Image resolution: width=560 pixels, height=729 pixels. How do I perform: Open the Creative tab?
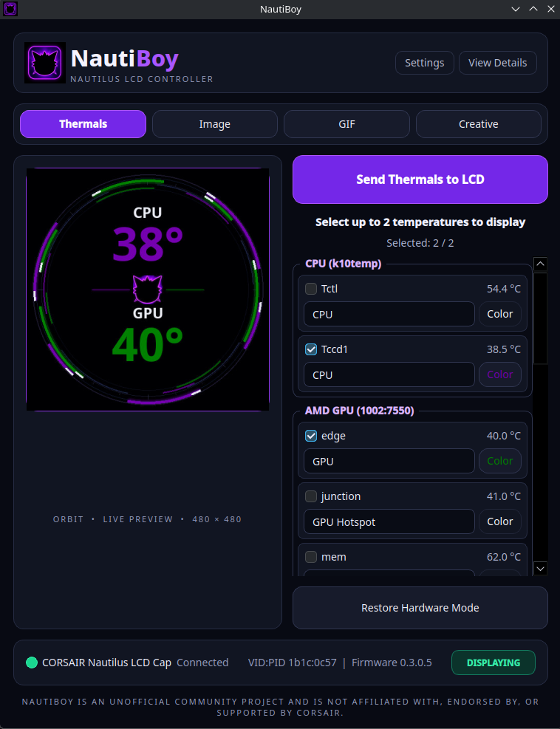tap(479, 124)
